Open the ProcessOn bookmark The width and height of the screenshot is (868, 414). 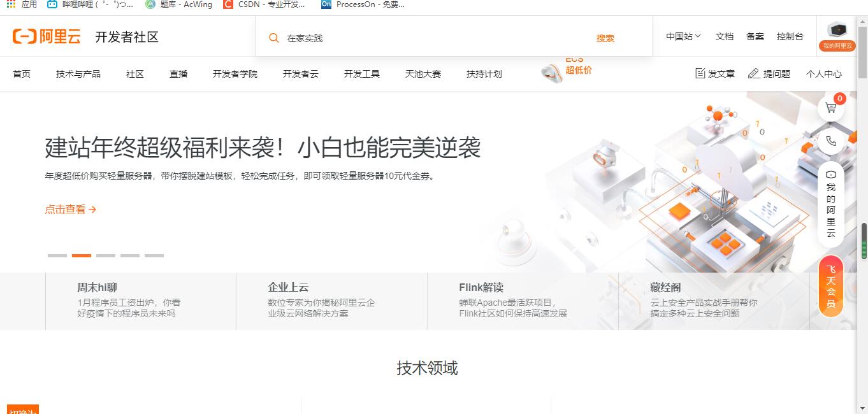pyautogui.click(x=363, y=4)
